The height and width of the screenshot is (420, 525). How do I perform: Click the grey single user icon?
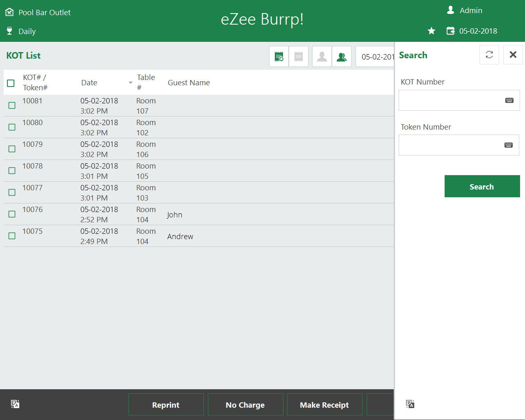[322, 56]
